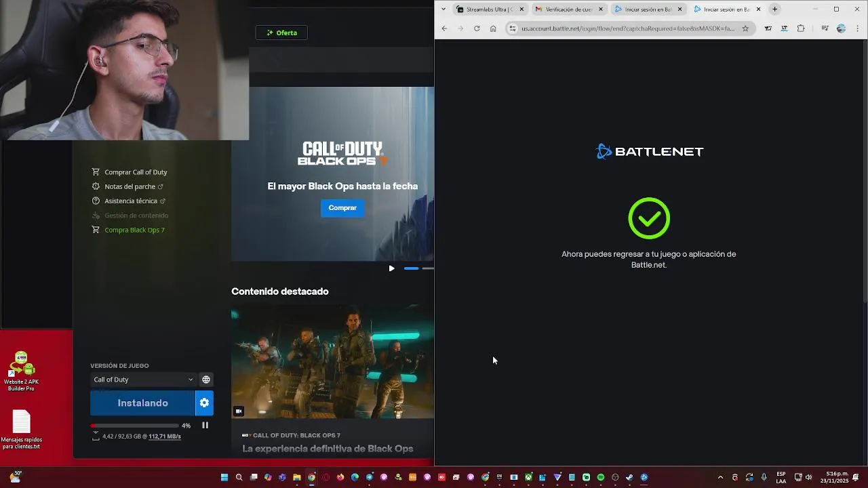Open Website 2 APK Builder Pro desktop icon
Viewport: 868px width, 488px height.
[x=22, y=371]
